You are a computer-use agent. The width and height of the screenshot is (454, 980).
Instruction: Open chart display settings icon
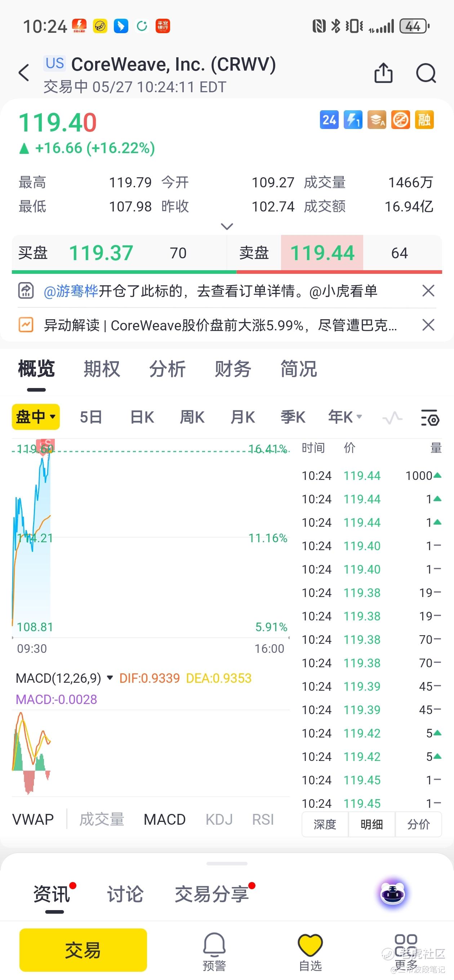[430, 417]
